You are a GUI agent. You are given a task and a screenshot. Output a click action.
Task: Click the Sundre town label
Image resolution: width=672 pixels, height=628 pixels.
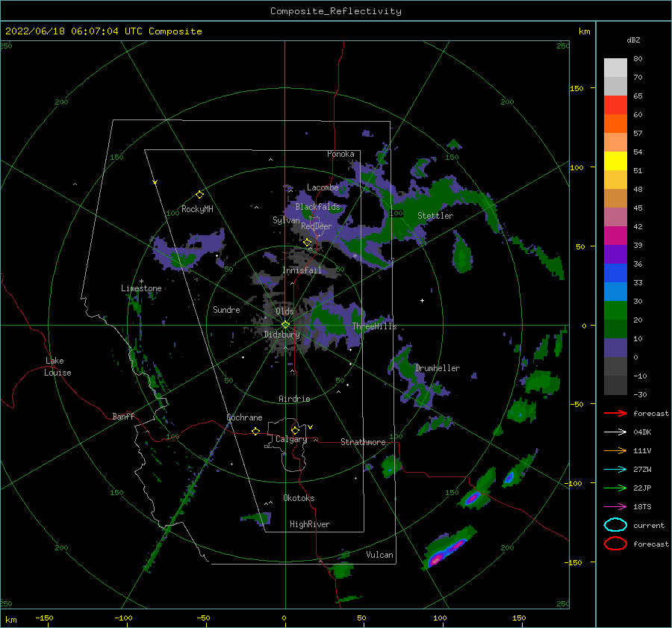click(x=227, y=310)
